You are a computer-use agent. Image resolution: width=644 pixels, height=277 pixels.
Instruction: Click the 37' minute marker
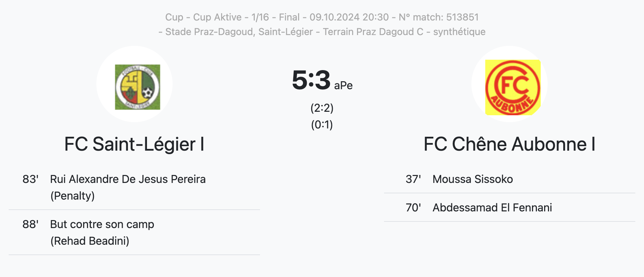click(x=413, y=179)
